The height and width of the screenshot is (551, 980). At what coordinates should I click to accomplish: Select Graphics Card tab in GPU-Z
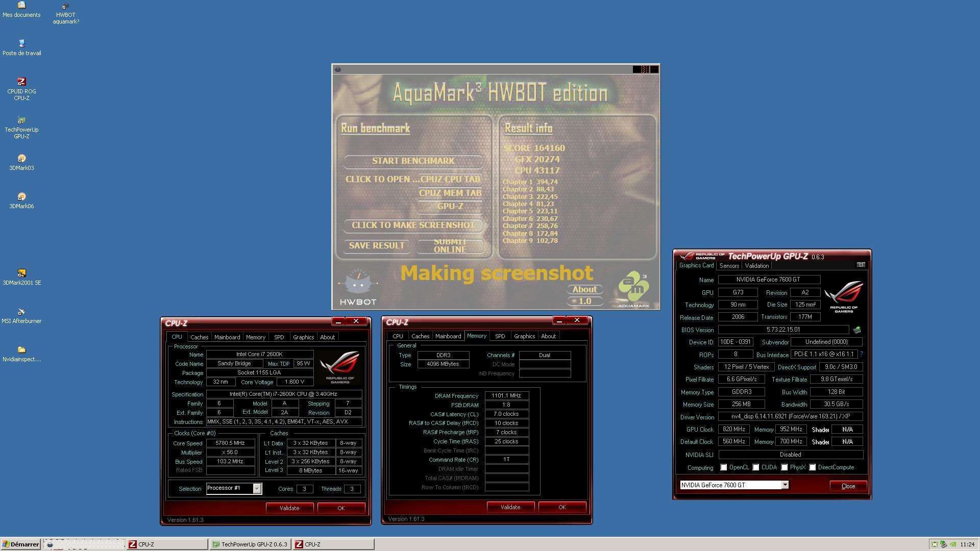pos(696,265)
